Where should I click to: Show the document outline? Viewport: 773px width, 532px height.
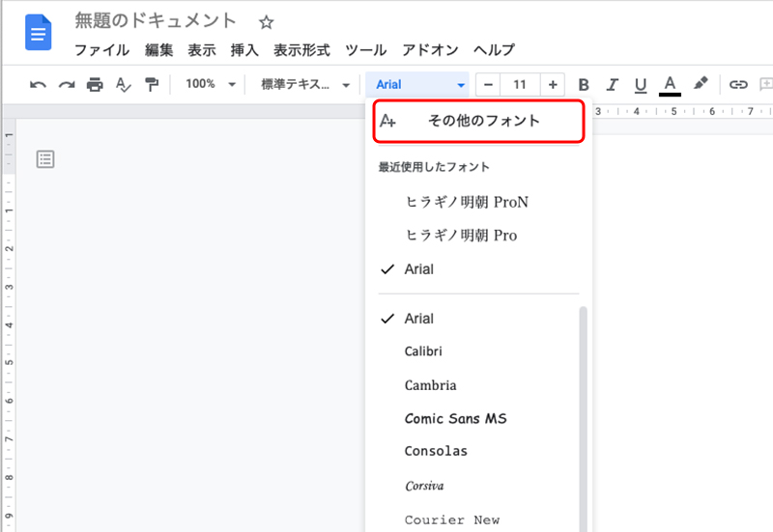tap(45, 159)
